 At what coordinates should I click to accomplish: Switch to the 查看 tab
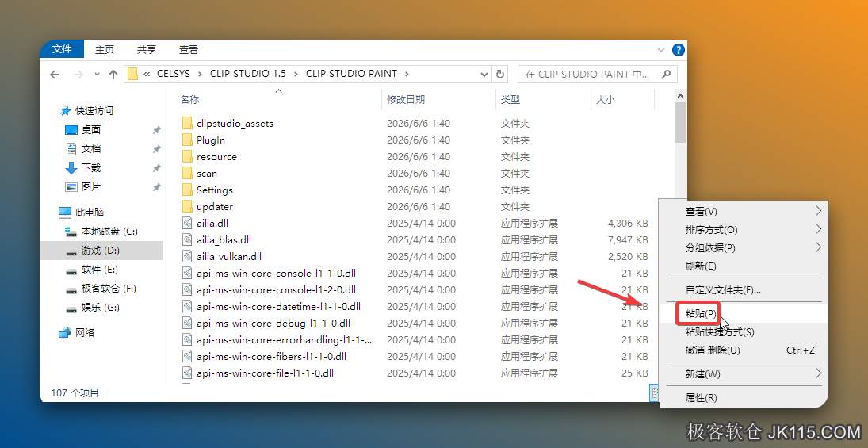tap(189, 50)
